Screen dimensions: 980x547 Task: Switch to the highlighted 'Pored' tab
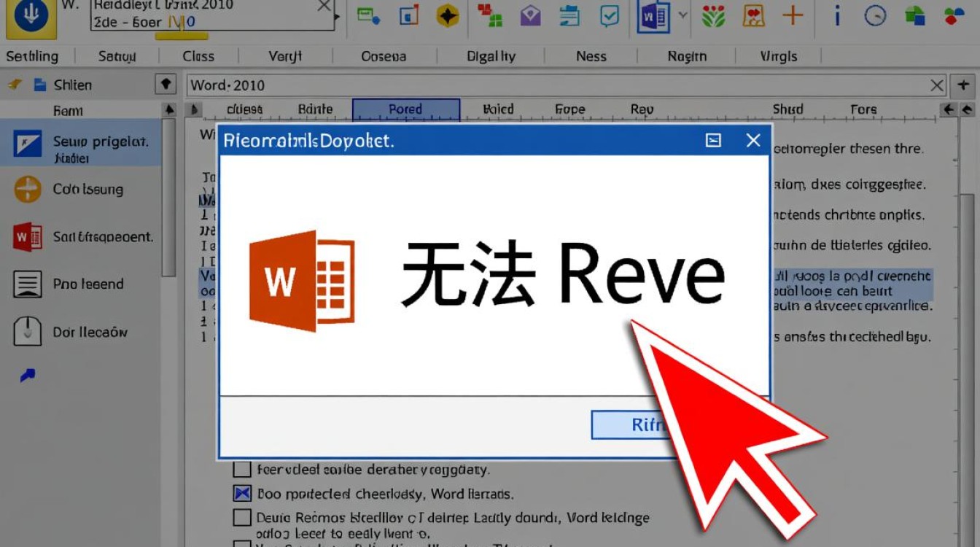(405, 109)
